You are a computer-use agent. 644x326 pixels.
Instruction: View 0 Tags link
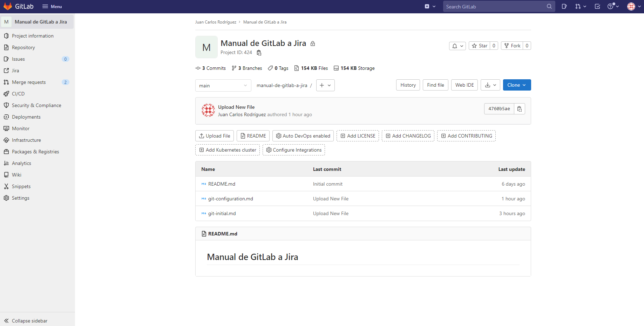coord(278,68)
